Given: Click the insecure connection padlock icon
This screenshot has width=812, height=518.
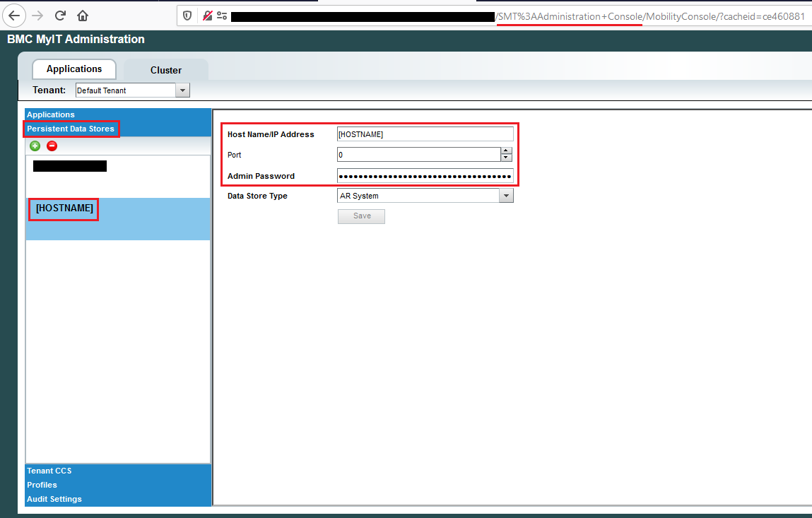Looking at the screenshot, I should tap(207, 16).
